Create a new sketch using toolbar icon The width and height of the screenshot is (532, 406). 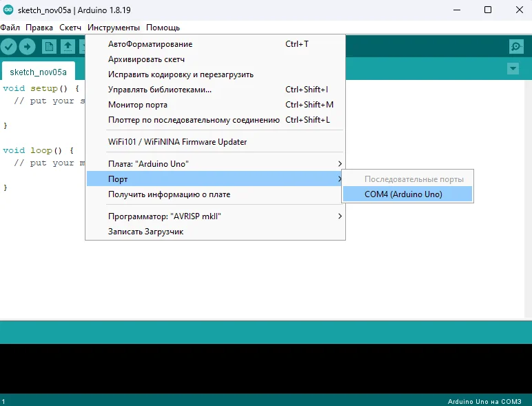(49, 46)
